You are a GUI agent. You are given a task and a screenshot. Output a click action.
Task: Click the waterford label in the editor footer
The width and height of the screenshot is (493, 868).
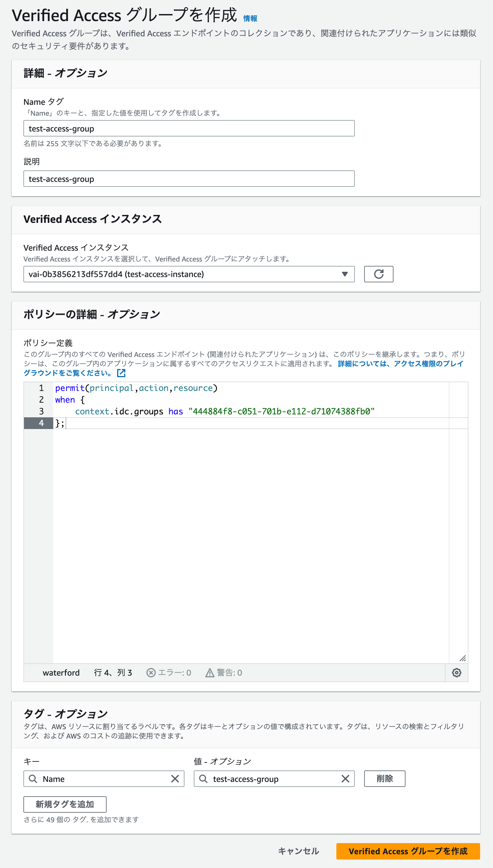click(61, 673)
